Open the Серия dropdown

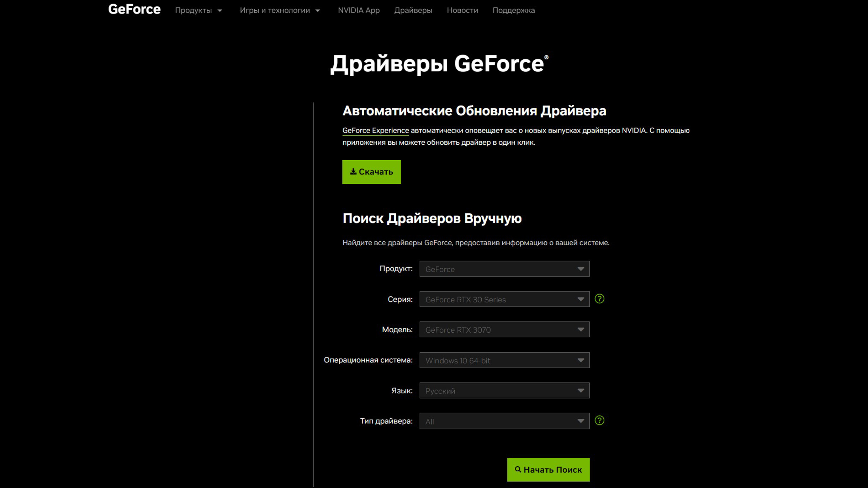click(x=504, y=299)
